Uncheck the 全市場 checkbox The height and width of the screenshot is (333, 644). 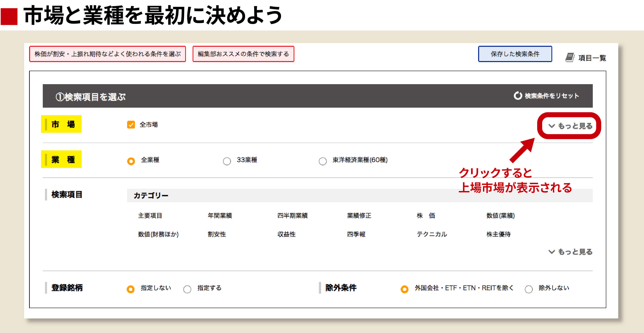coord(131,125)
